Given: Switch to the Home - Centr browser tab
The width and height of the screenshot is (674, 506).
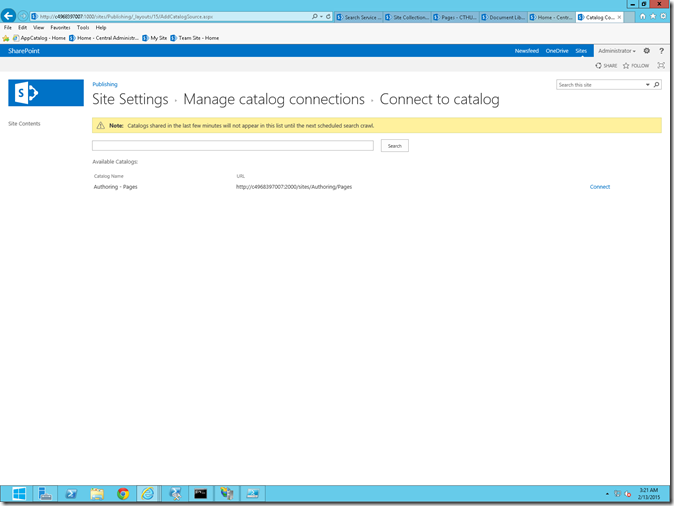Looking at the screenshot, I should click(x=551, y=17).
